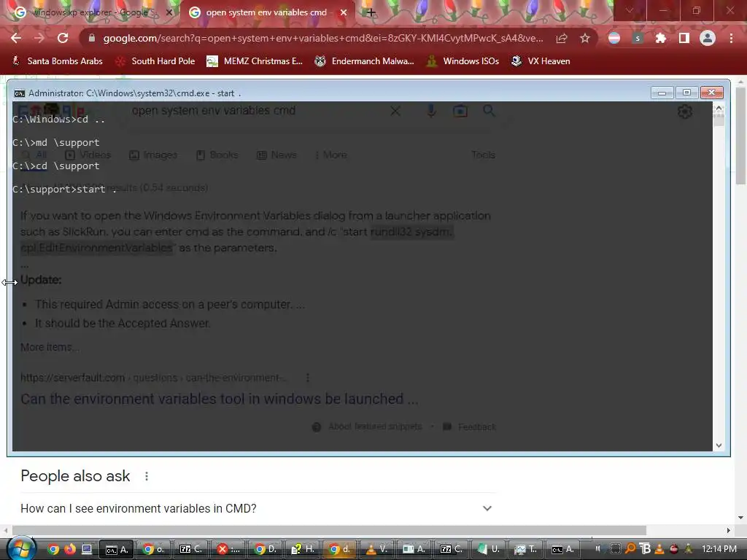This screenshot has height=560, width=747.
Task: Open the cmd.exe title bar system icon
Action: (20, 93)
